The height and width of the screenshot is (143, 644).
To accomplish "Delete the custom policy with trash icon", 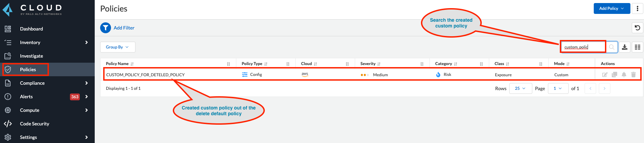I will [x=633, y=75].
